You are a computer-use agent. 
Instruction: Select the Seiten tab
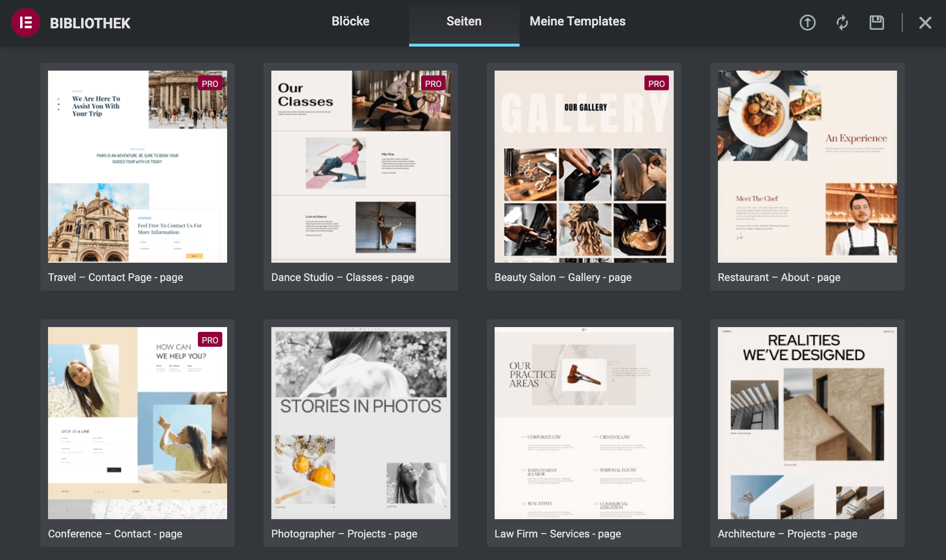click(x=463, y=22)
